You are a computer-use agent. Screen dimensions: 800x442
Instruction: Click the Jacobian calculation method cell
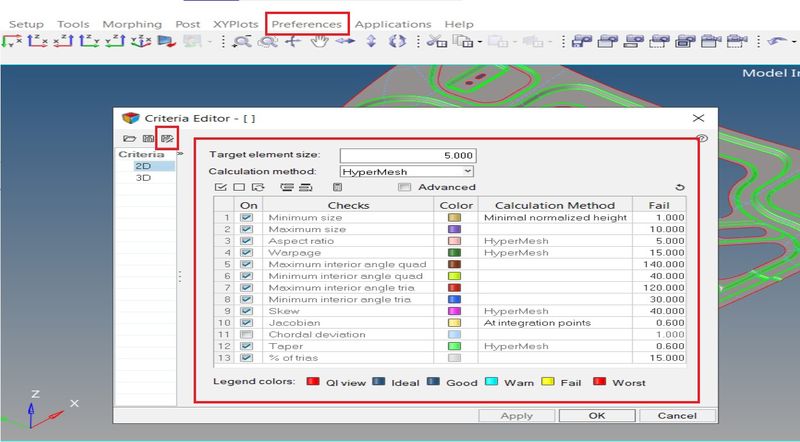[555, 323]
